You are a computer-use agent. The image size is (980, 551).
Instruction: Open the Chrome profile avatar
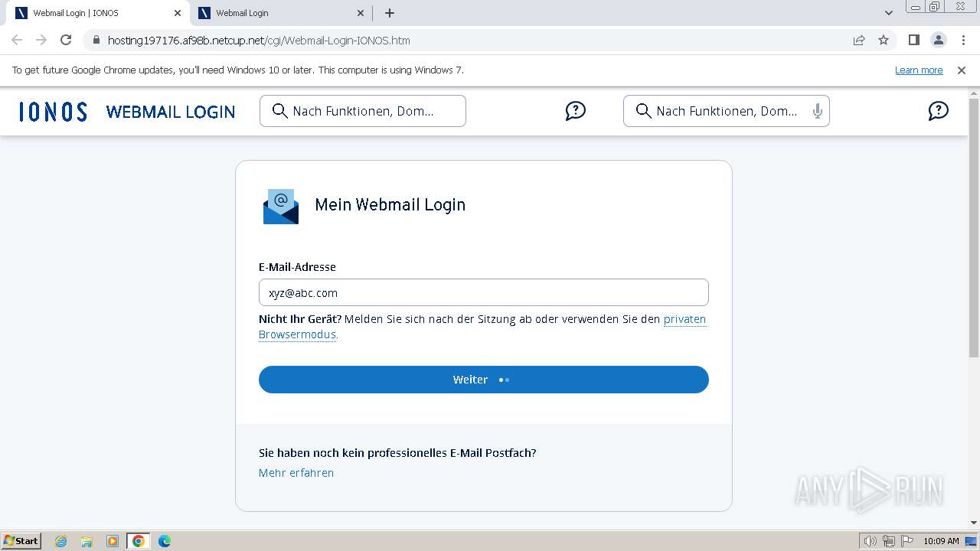pos(938,40)
